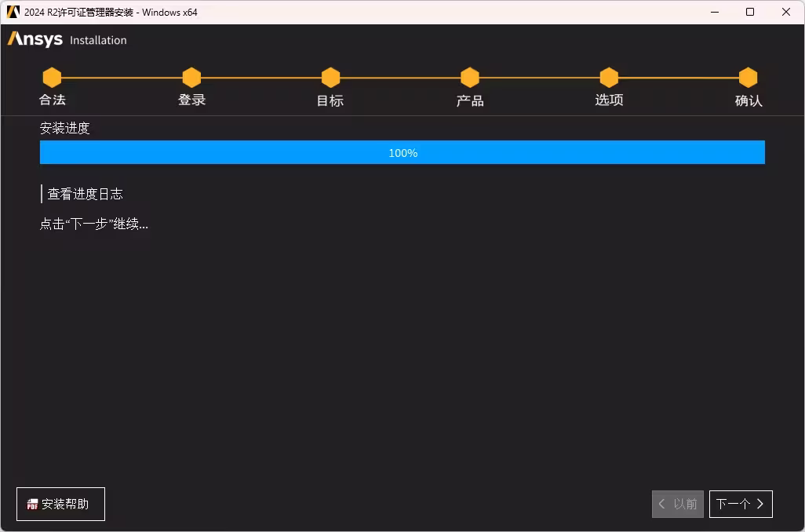Click the greyed 以前 back button

coord(678,505)
